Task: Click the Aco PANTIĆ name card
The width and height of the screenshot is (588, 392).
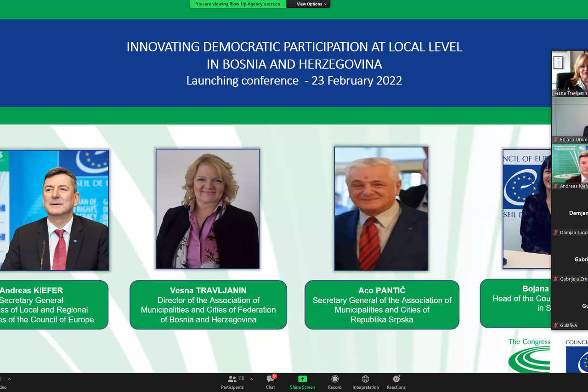Action: point(382,305)
